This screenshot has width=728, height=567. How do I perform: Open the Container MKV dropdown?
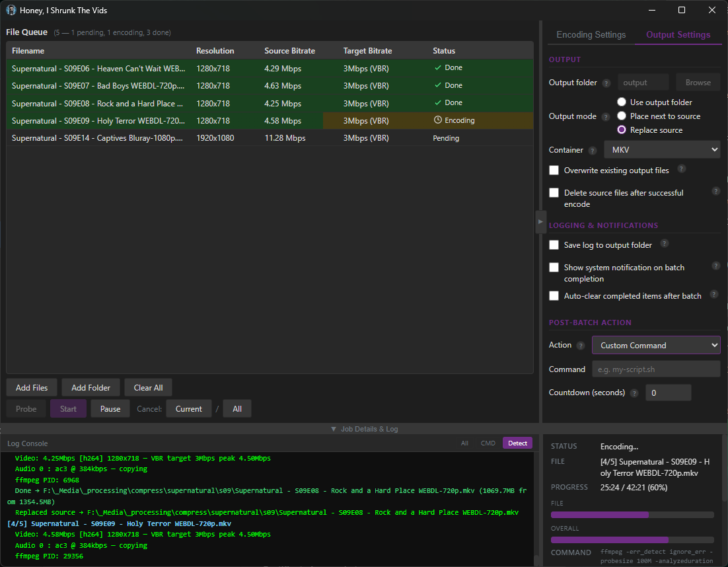pos(661,150)
